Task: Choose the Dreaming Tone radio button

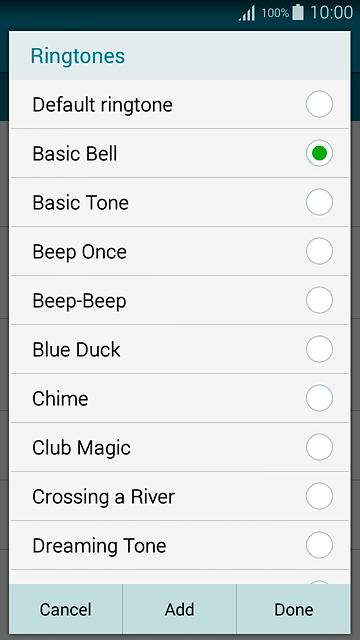Action: 319,545
